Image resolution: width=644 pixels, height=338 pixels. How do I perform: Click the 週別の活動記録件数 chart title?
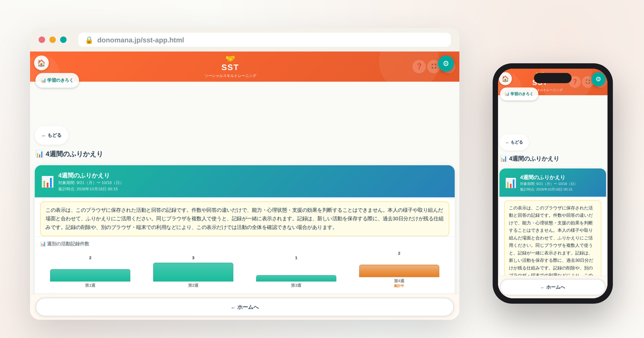pos(65,244)
